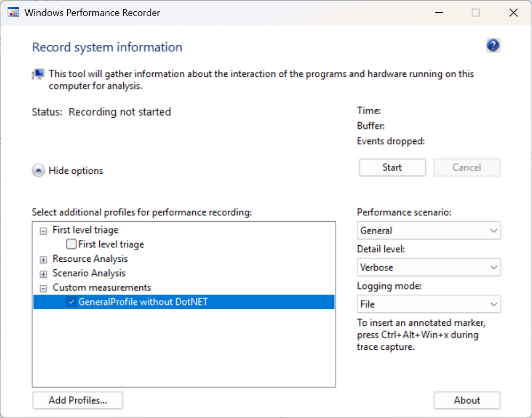
Task: Collapse the Custom measurements tree node
Action: point(43,288)
